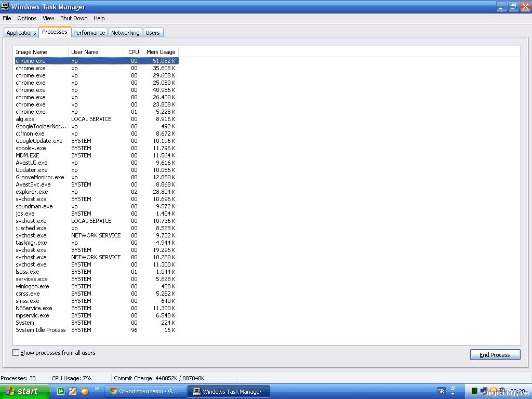Click the orange ball quick launch icon
532x399 pixels.
pos(85,391)
